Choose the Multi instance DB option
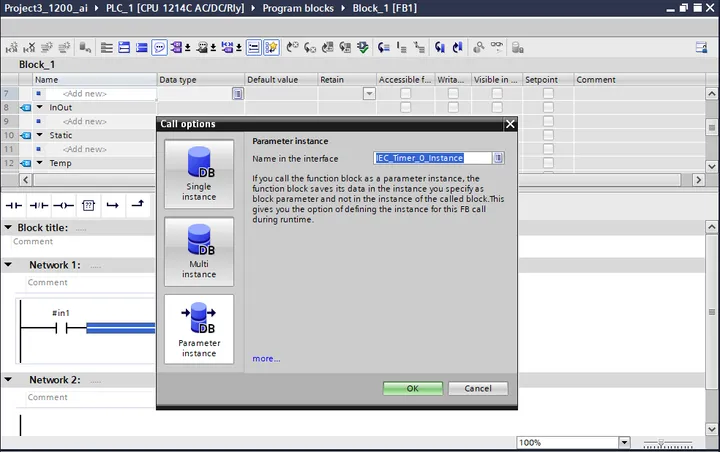Viewport: 720px width, 452px height. [199, 252]
